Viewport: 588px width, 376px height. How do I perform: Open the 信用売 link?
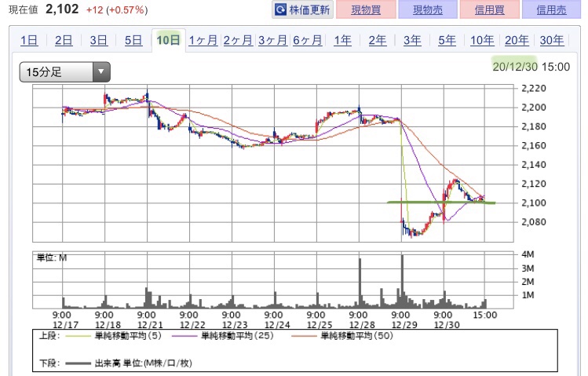[x=551, y=9]
